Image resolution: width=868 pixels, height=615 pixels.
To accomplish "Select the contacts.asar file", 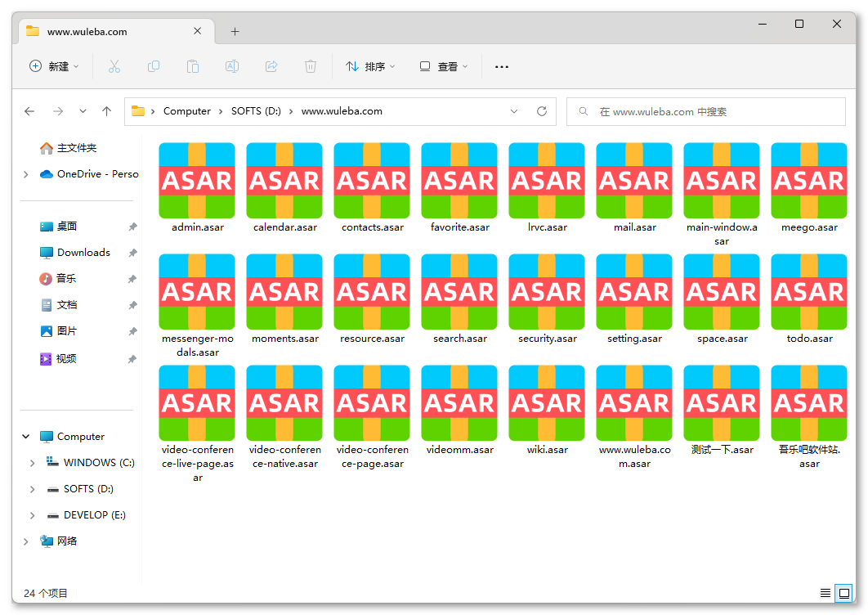I will point(372,188).
